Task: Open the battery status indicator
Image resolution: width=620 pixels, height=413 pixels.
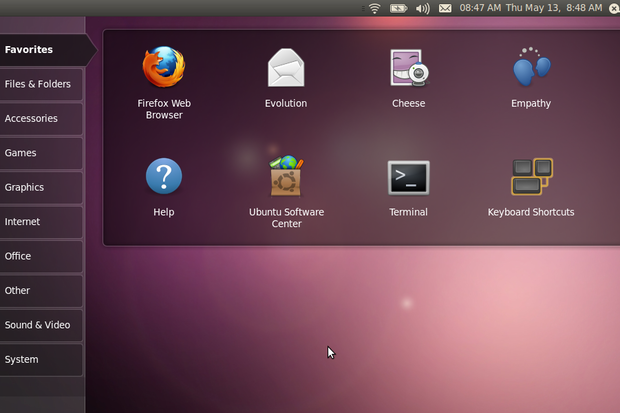Action: 398,8
